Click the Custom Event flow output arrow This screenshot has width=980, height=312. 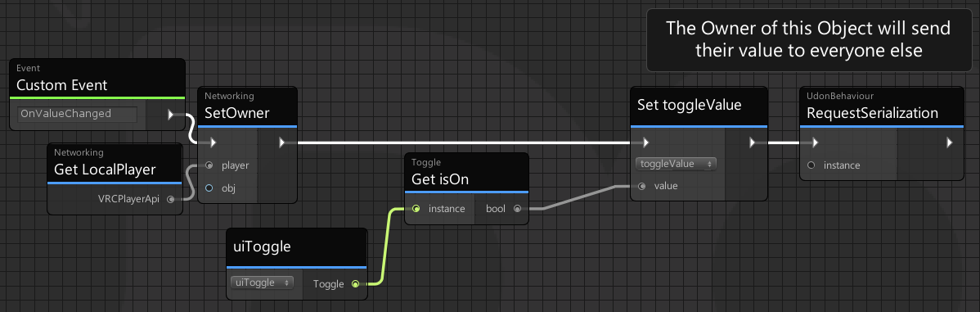(171, 115)
